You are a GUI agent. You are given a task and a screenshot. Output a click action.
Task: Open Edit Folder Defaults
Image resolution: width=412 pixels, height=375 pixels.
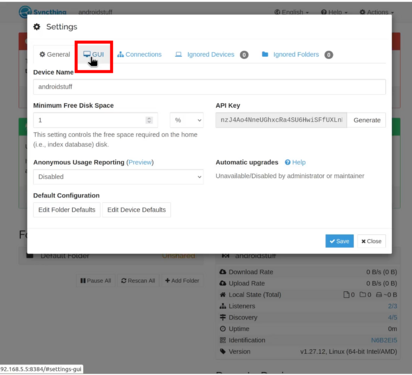67,210
